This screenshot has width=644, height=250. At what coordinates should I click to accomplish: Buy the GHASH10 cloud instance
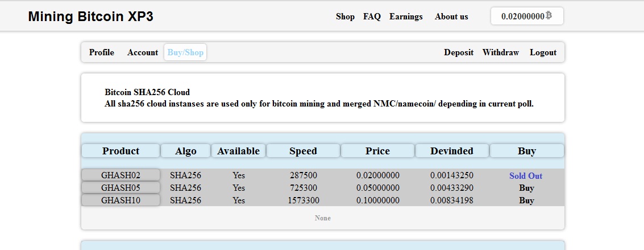(x=526, y=200)
